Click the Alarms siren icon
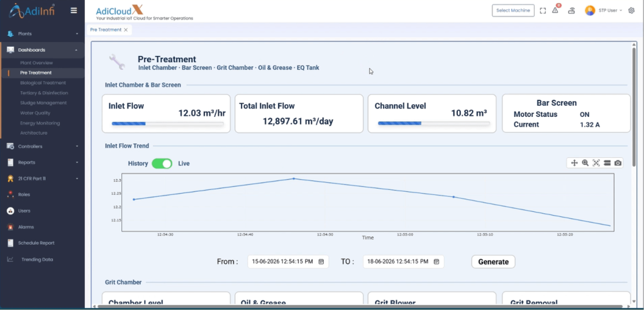Image resolution: width=644 pixels, height=310 pixels. tap(11, 227)
